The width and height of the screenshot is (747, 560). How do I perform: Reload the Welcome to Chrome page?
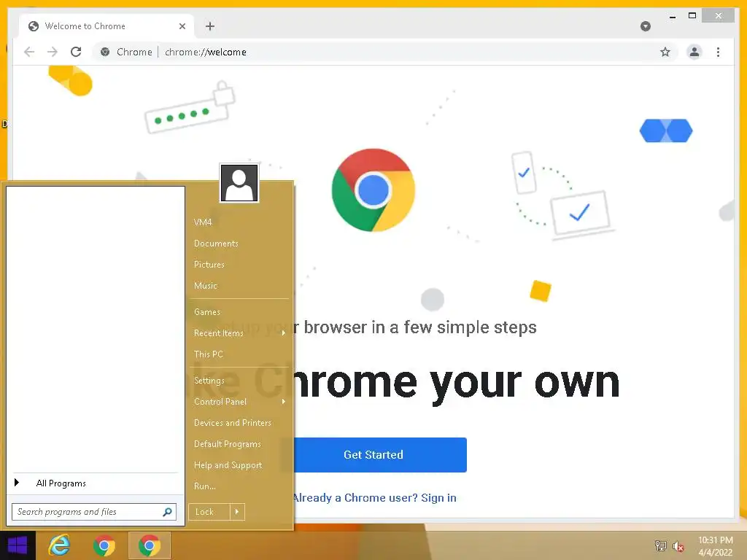[76, 52]
